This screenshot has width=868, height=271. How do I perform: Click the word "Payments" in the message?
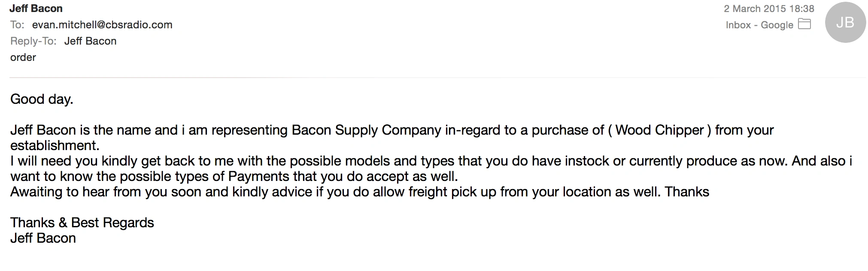point(258,176)
